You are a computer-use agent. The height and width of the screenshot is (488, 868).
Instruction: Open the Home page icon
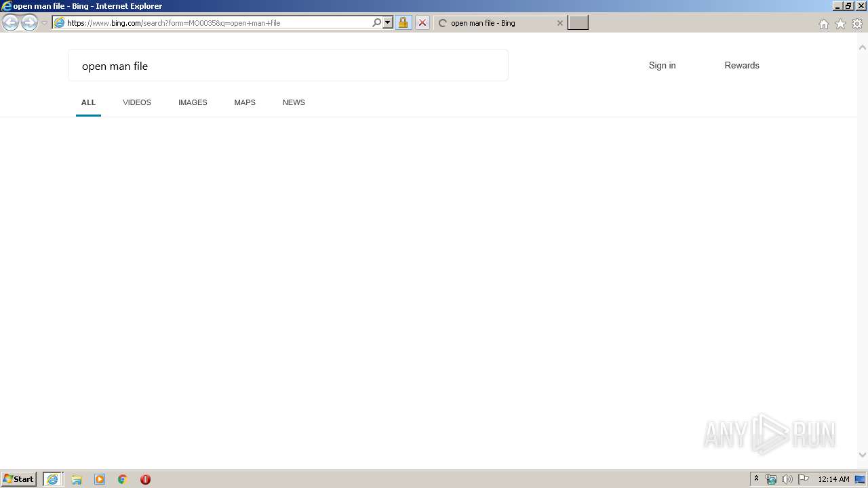click(823, 24)
